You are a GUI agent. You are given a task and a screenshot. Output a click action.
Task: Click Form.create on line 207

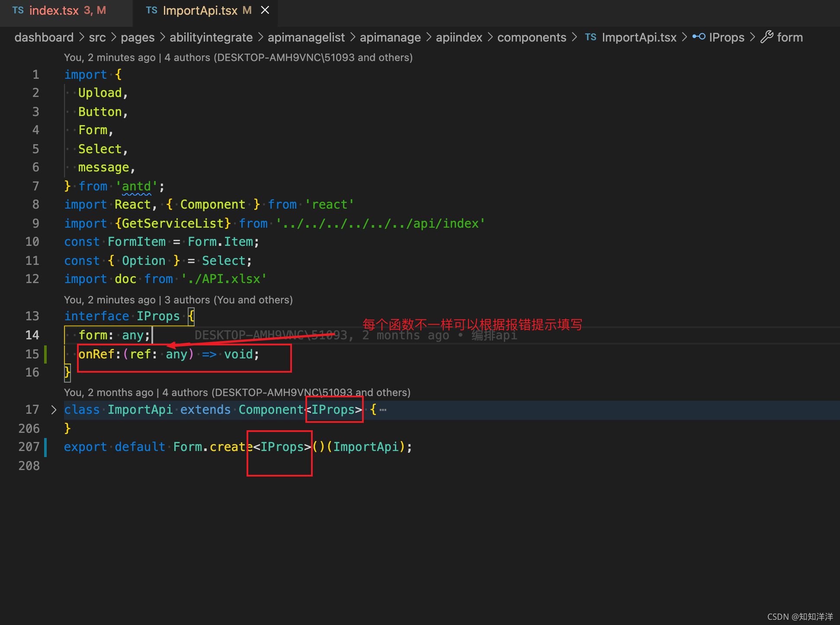pos(213,447)
